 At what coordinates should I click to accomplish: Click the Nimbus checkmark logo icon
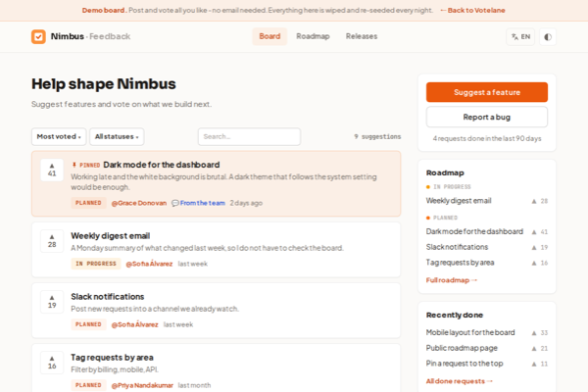(x=38, y=37)
